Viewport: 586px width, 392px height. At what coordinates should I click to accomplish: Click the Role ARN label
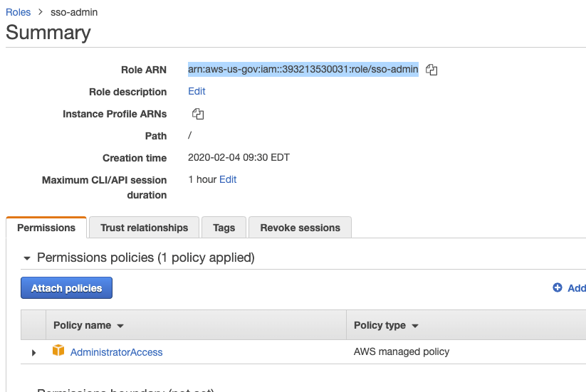(x=144, y=70)
